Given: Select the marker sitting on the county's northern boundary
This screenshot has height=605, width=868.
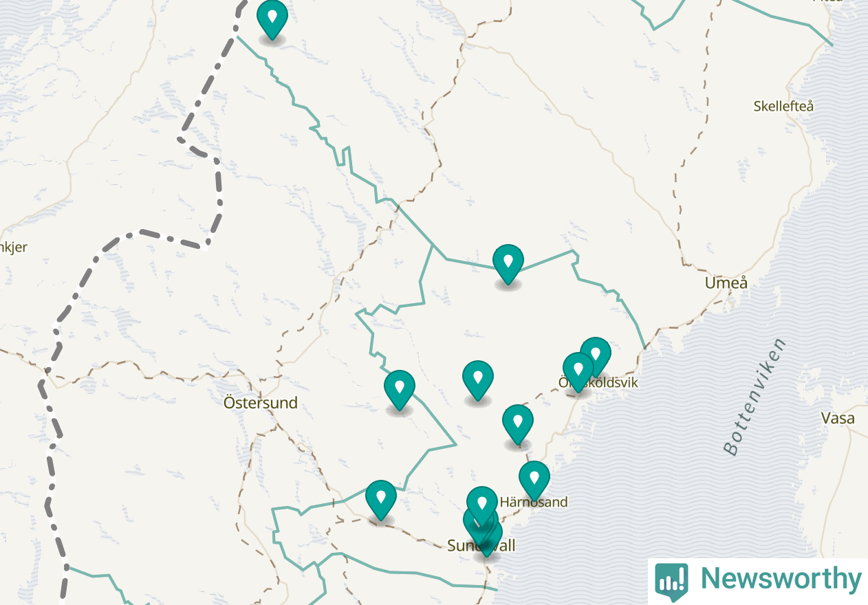Looking at the screenshot, I should pos(508,264).
